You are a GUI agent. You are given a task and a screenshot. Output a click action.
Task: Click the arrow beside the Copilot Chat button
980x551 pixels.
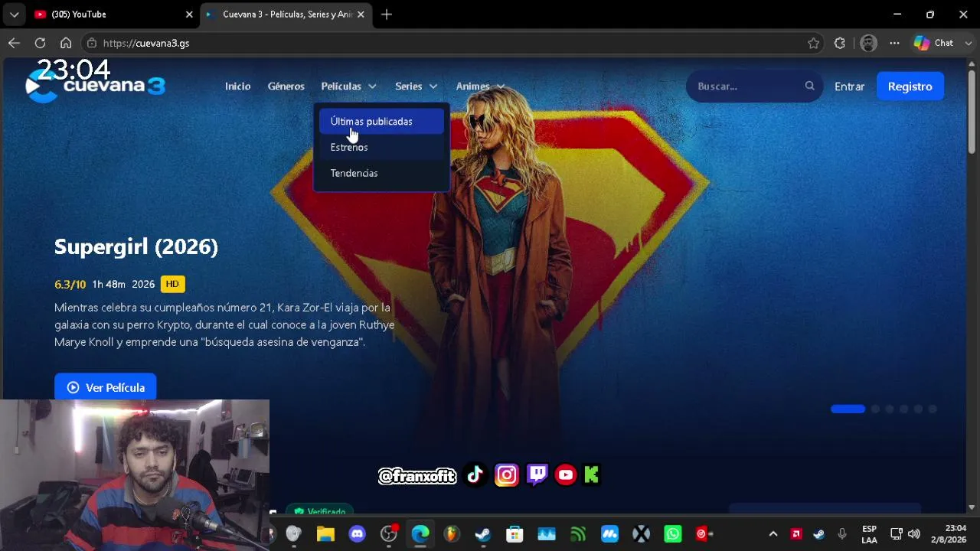point(968,43)
